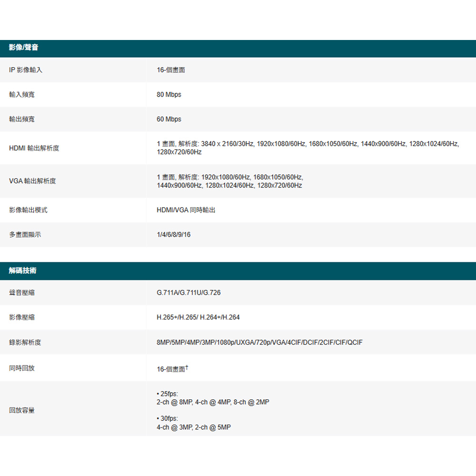Click the H.265+/H.265/ H.264+/H.264 value
Image resolution: width=476 pixels, height=476 pixels.
(x=198, y=317)
